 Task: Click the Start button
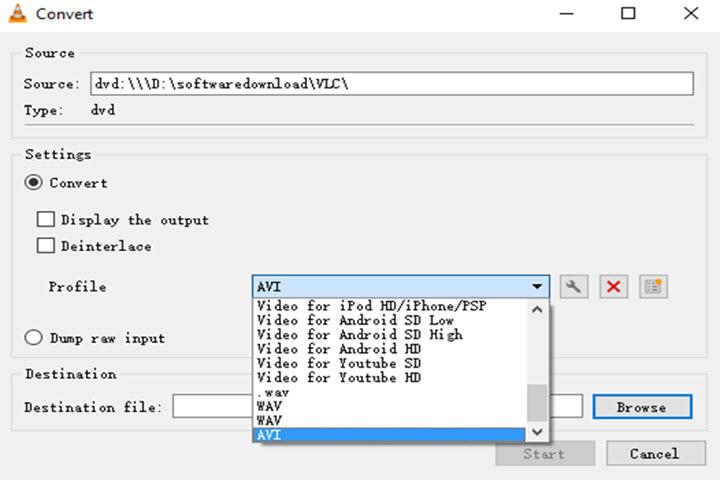coord(545,453)
